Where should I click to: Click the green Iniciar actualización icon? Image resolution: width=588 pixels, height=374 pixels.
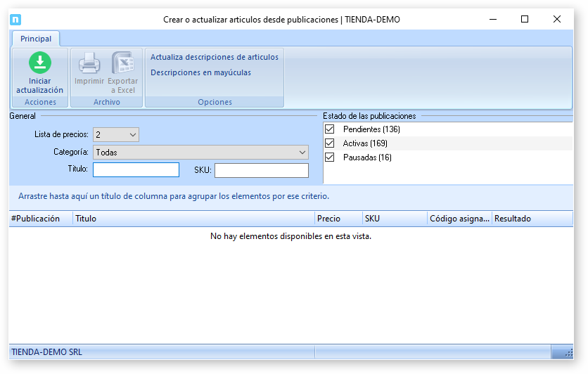[39, 63]
